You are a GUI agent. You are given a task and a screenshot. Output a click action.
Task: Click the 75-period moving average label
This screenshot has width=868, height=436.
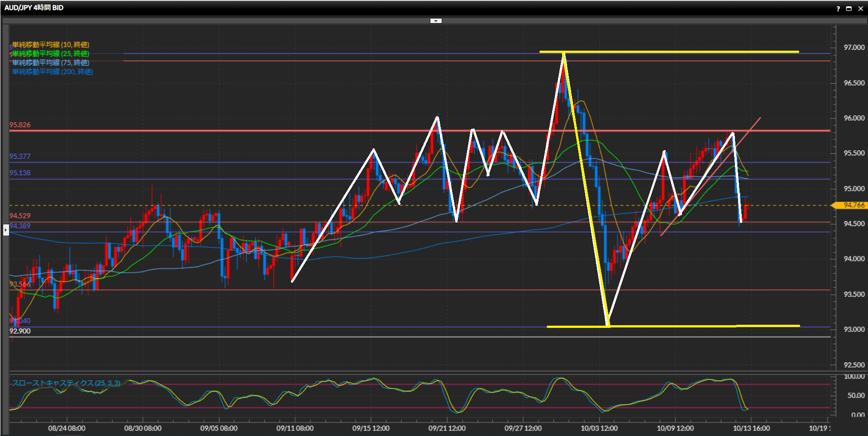click(50, 62)
